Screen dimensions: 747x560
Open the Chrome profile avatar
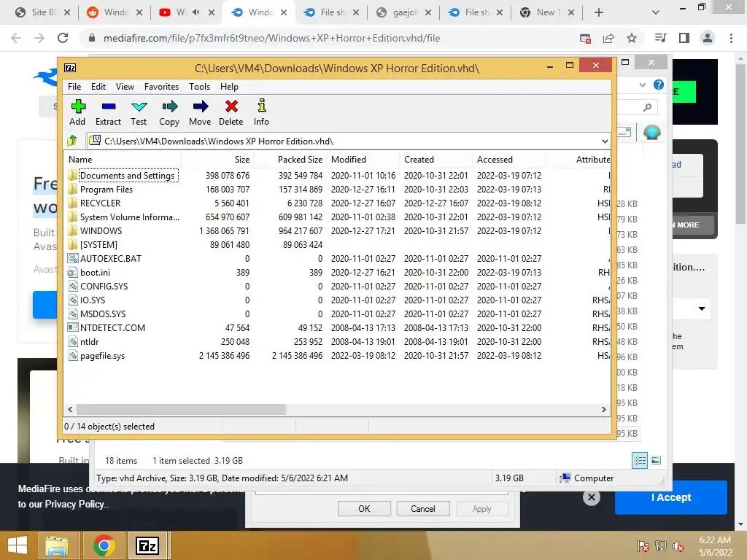point(708,38)
